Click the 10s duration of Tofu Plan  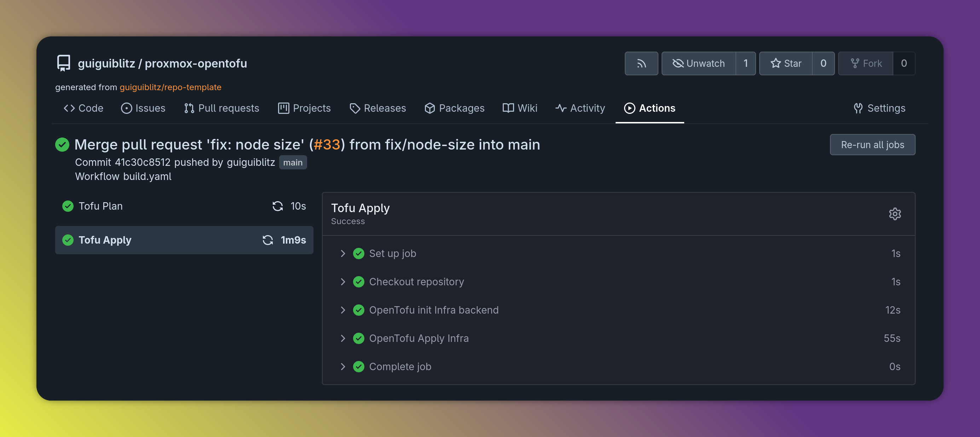point(298,206)
